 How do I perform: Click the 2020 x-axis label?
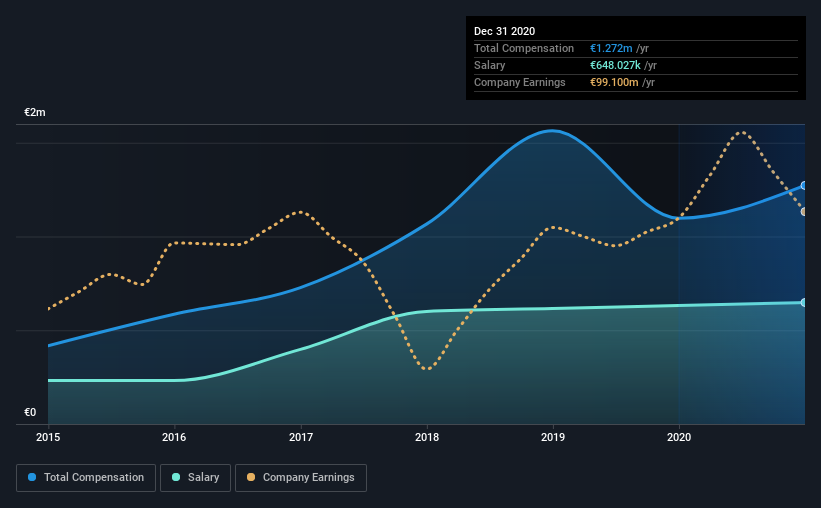[679, 437]
